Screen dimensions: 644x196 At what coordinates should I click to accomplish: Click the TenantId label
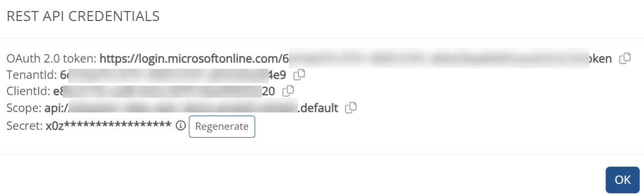(x=32, y=75)
